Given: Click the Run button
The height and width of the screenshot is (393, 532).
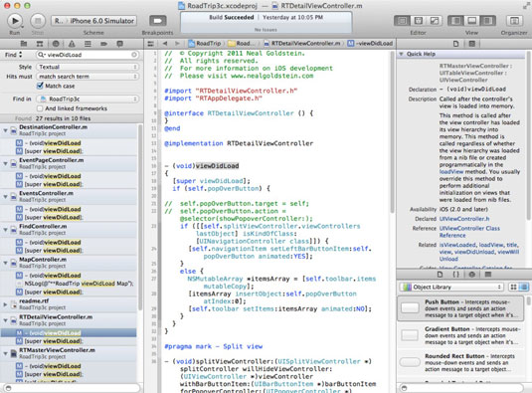Looking at the screenshot, I should 15,21.
